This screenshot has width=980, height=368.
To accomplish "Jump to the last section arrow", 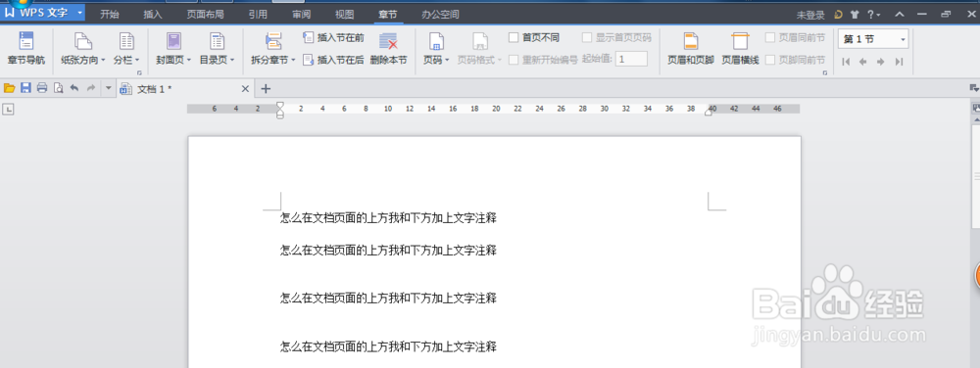I will [899, 61].
